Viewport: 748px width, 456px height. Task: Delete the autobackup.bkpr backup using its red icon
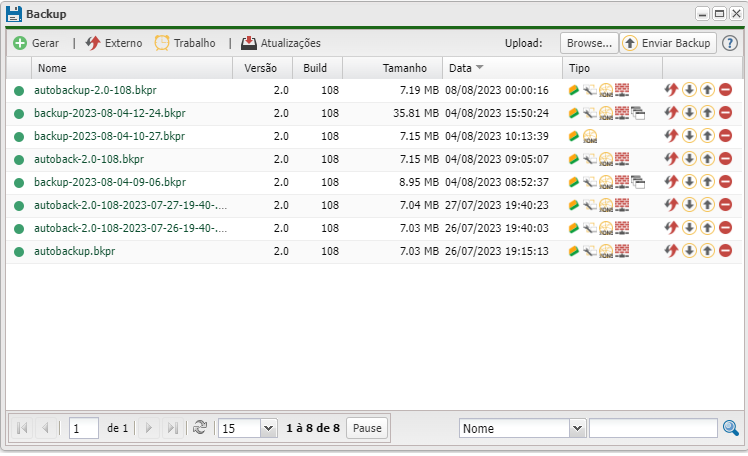pos(725,251)
